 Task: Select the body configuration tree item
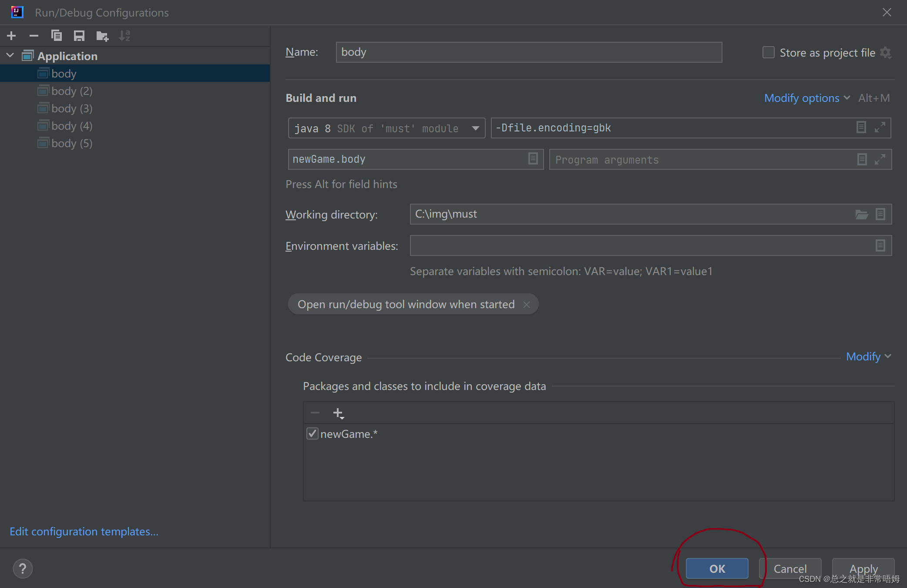coord(64,73)
